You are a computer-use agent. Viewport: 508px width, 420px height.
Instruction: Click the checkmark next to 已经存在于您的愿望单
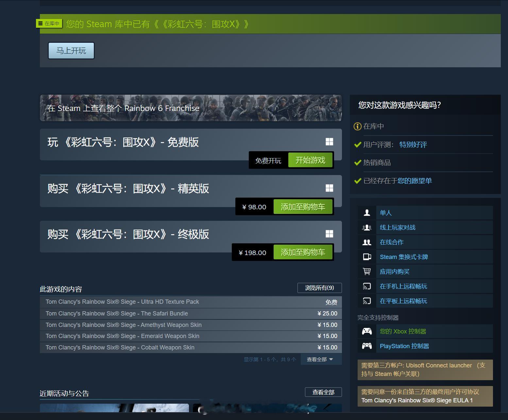click(358, 181)
